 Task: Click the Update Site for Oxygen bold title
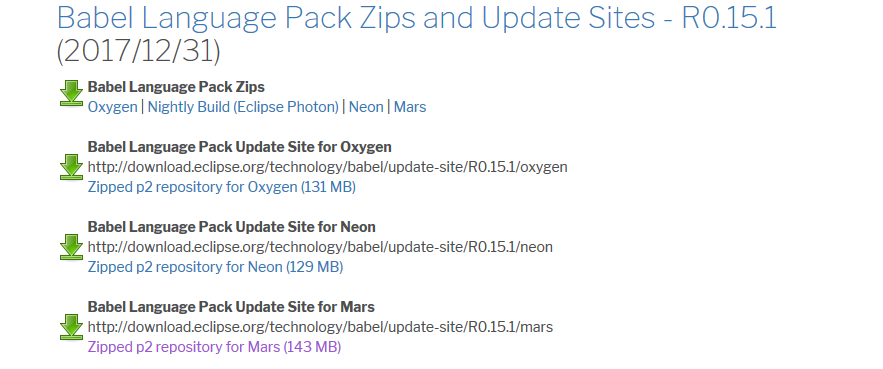[x=240, y=147]
